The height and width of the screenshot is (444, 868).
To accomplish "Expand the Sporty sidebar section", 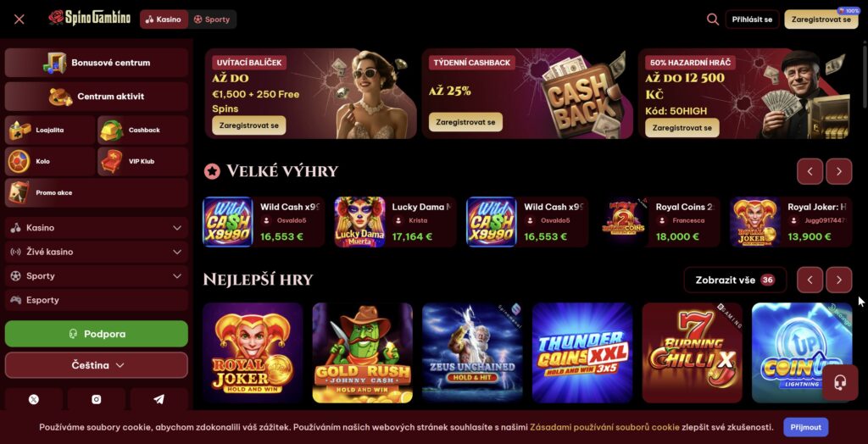I will (97, 275).
